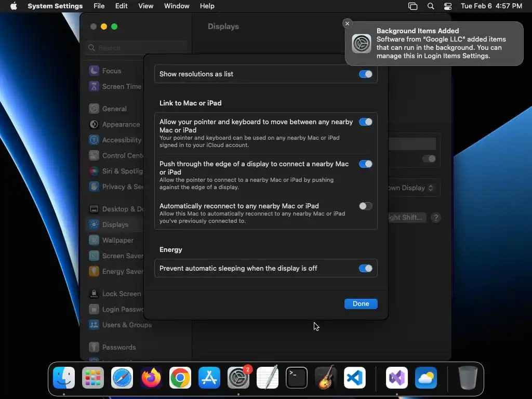Click the Done button

(x=361, y=303)
